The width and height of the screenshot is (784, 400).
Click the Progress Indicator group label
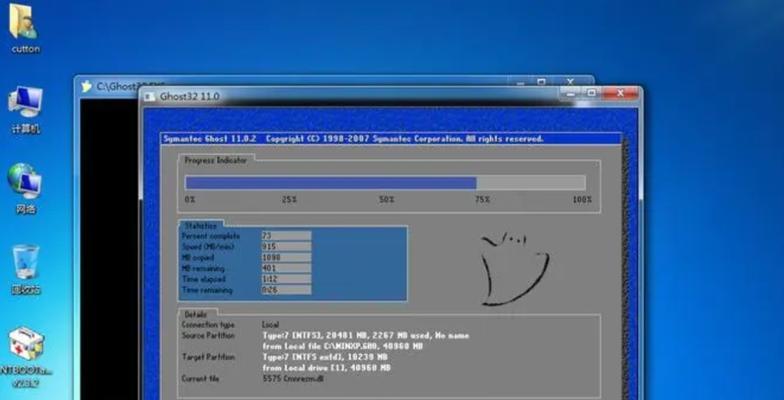[x=216, y=160]
